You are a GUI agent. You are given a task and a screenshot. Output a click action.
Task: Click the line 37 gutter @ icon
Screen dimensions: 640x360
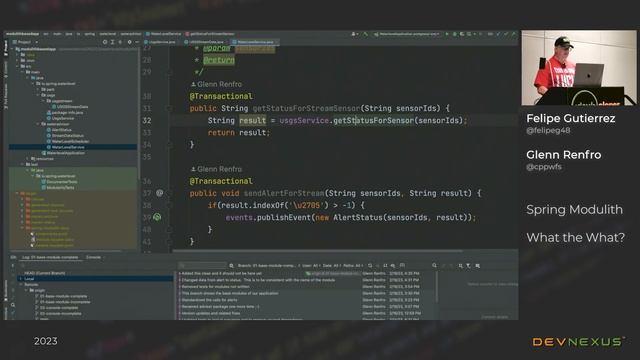pyautogui.click(x=160, y=193)
